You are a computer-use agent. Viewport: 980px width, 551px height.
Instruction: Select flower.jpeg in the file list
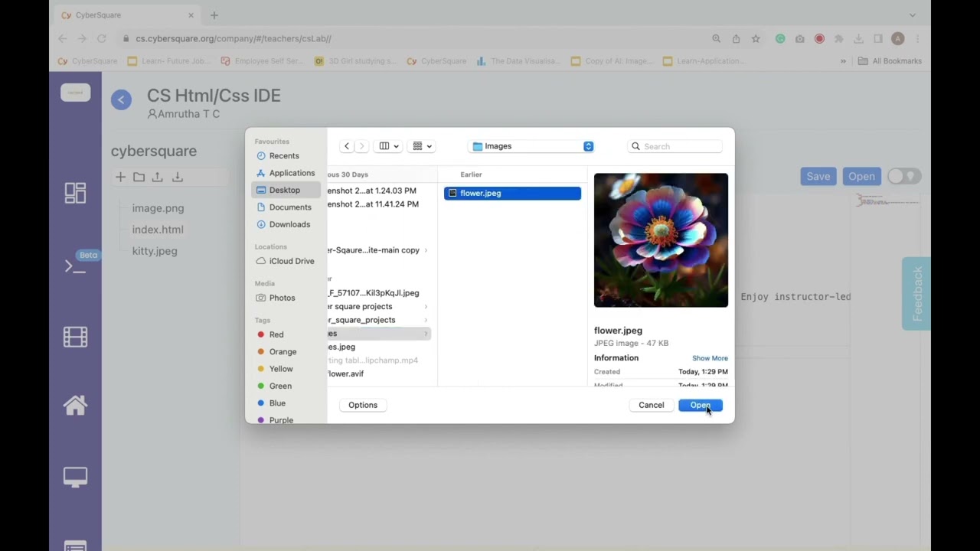pos(512,194)
